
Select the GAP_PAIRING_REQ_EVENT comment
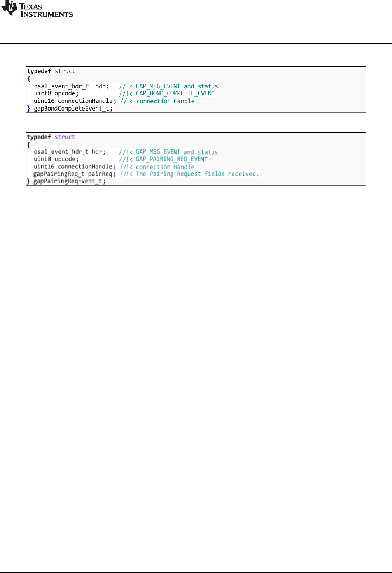point(163,159)
